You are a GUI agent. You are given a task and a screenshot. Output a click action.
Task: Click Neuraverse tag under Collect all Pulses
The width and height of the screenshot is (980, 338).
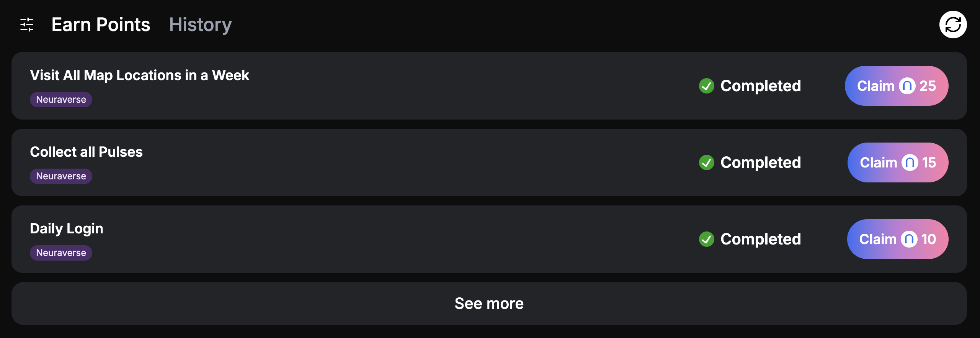tap(61, 176)
